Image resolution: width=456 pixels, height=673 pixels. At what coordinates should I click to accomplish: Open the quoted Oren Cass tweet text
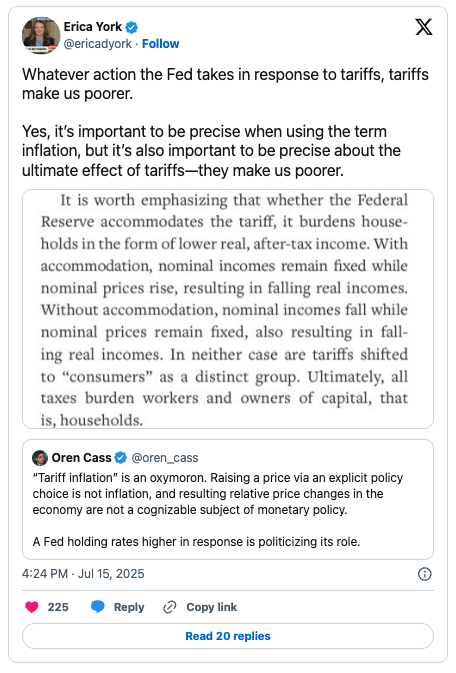point(218,509)
